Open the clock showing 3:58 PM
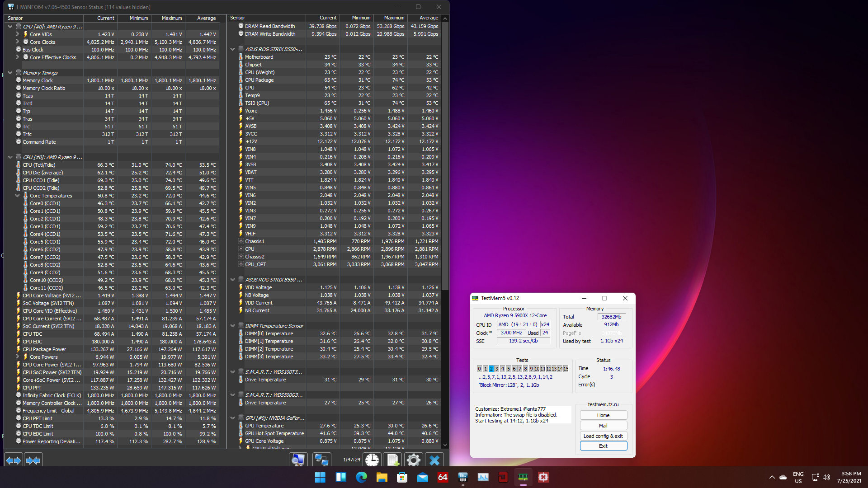868x488 pixels. click(849, 478)
